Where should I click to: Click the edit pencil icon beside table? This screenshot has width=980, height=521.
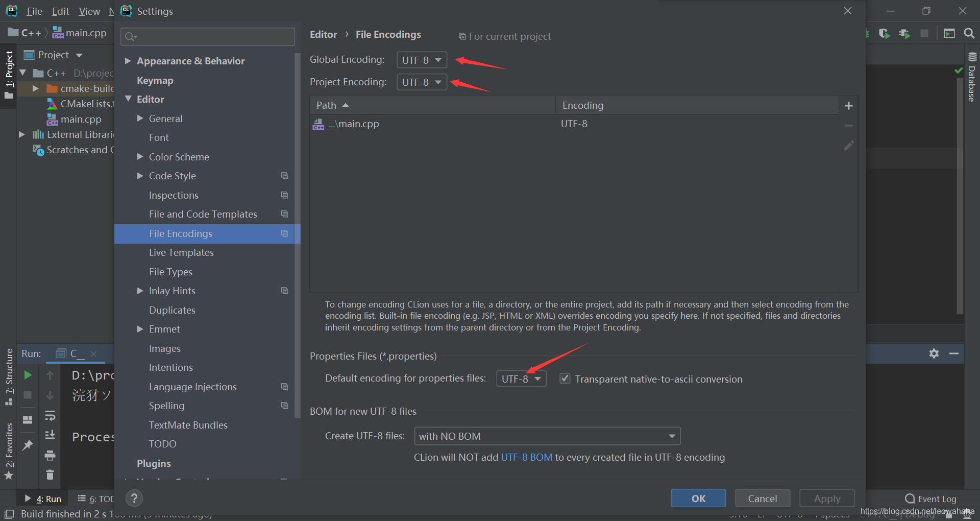coord(849,146)
